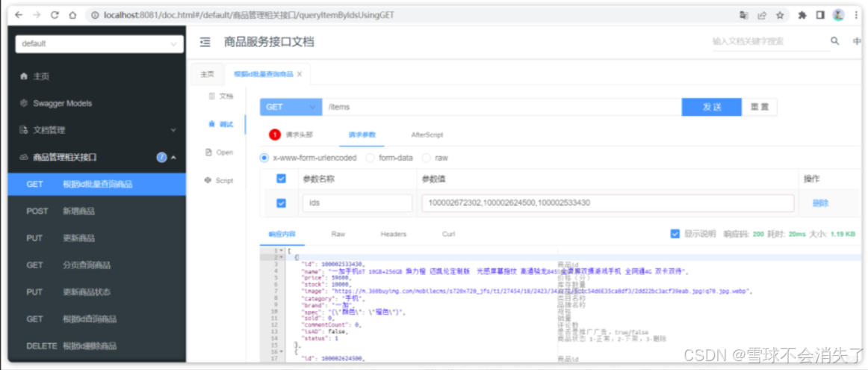
Task: Collapse JSON line 2 fold arrow
Action: point(281,258)
